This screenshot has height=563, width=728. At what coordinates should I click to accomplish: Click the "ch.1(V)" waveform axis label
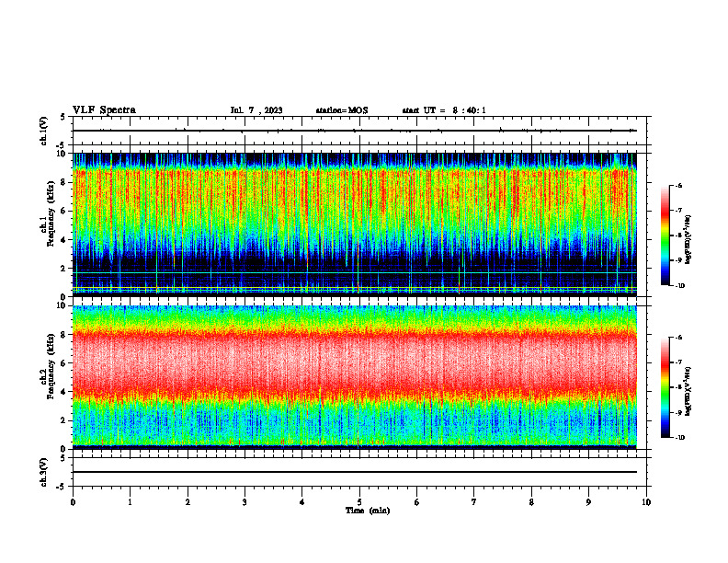click(44, 131)
